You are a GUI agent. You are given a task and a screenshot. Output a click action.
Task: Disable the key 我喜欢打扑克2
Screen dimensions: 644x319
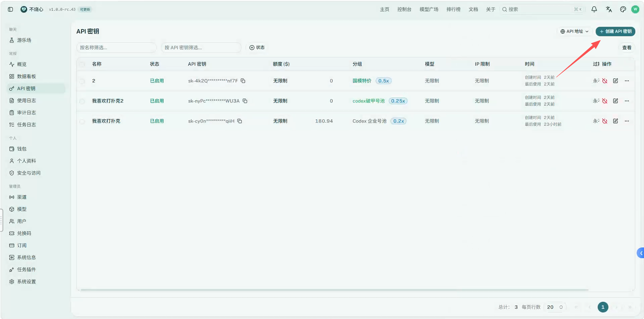click(605, 101)
